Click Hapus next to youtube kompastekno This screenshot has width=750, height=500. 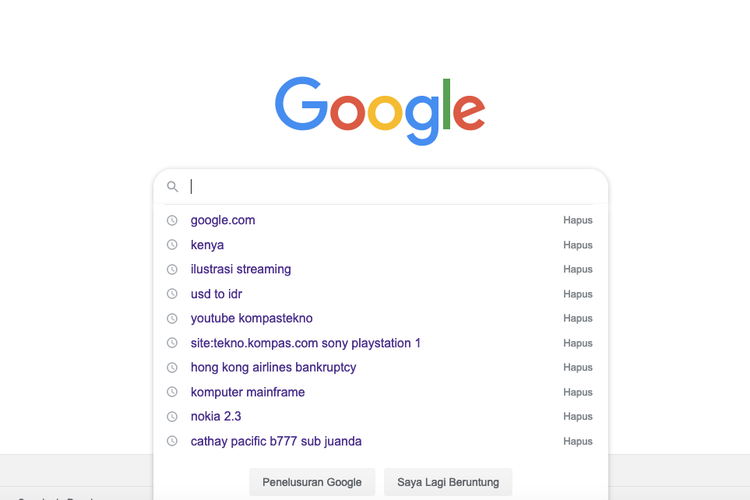point(577,318)
